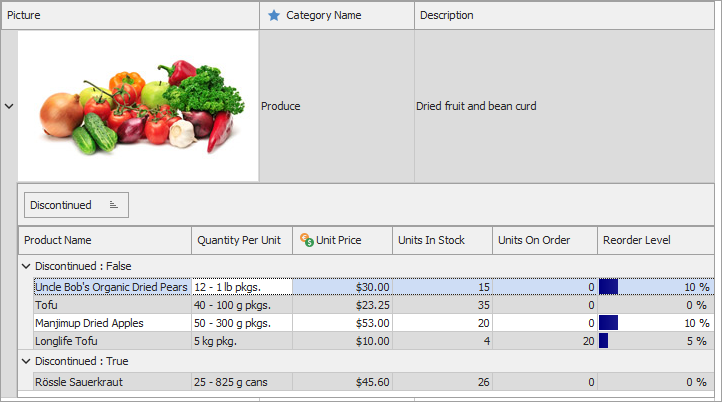
Task: Sort by the Description column header
Action: coord(565,16)
